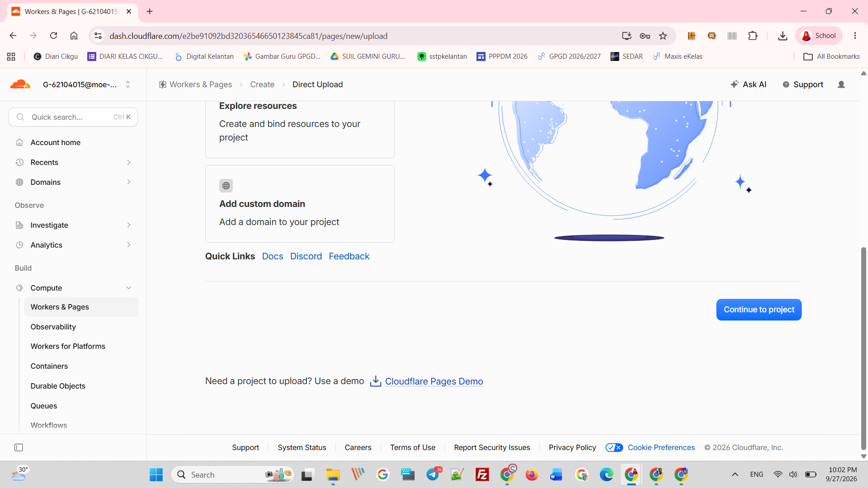The image size is (868, 488).
Task: Open footer Terms of Use link
Action: tap(413, 447)
